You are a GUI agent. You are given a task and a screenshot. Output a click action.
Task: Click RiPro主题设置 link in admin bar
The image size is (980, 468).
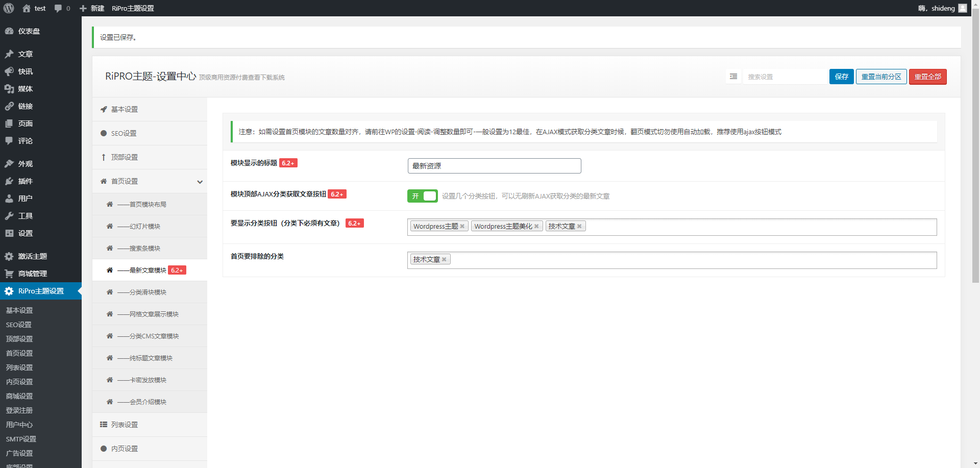(x=133, y=8)
